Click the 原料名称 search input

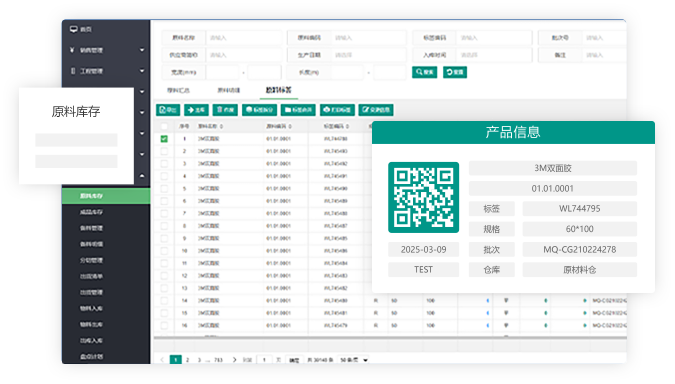click(244, 38)
